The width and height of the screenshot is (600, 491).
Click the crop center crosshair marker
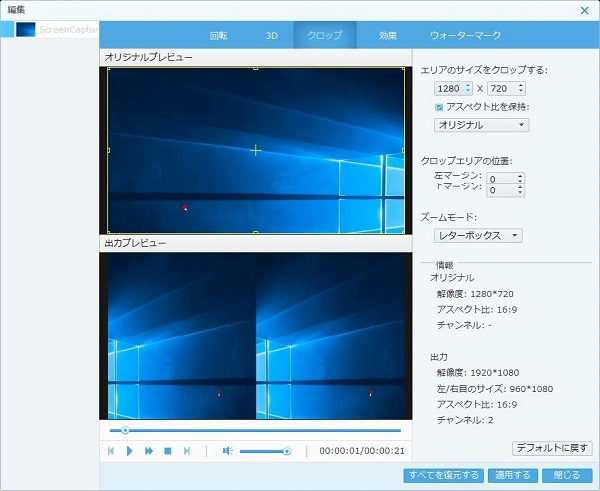pyautogui.click(x=256, y=150)
